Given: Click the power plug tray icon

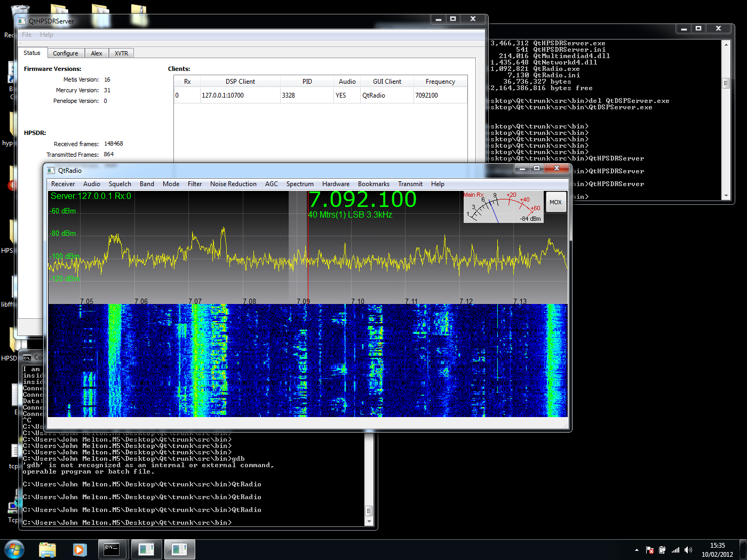Looking at the screenshot, I should pyautogui.click(x=662, y=550).
